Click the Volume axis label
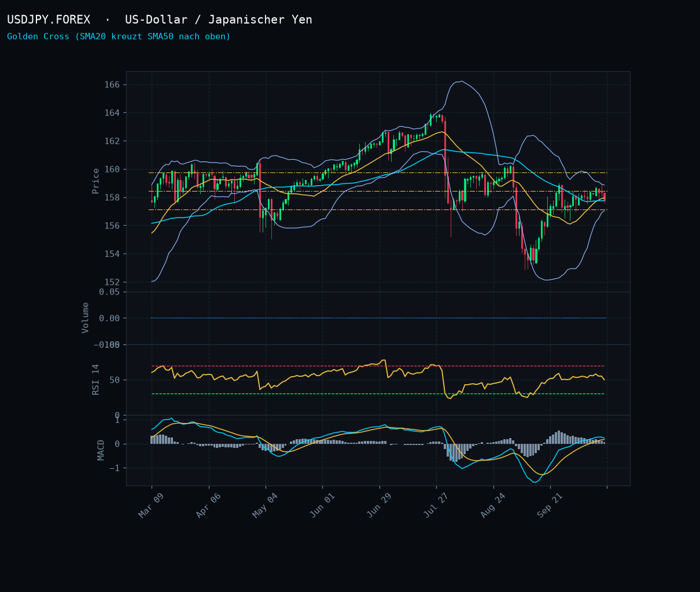Image resolution: width=700 pixels, height=592 pixels. [86, 318]
